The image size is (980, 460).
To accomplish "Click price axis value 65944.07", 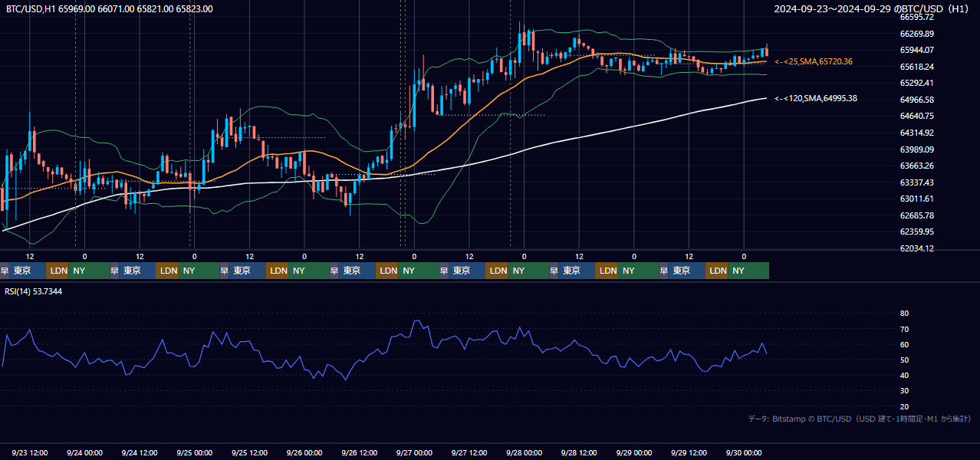I will 916,50.
